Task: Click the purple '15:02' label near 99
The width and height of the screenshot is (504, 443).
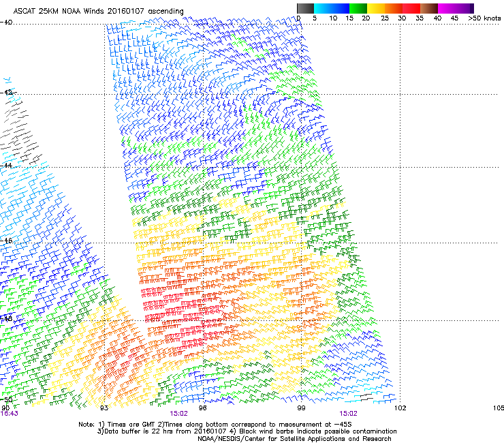Action: tap(349, 414)
